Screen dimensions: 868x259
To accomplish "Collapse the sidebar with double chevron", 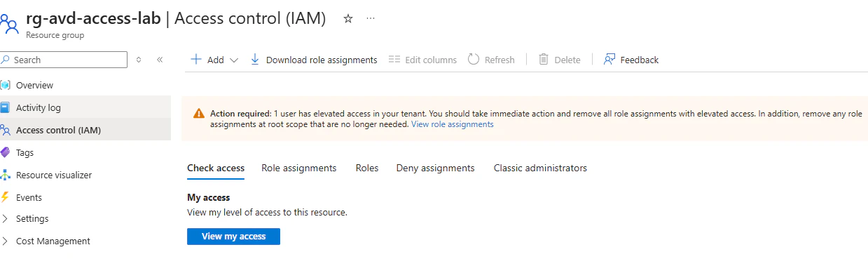I will pyautogui.click(x=160, y=60).
